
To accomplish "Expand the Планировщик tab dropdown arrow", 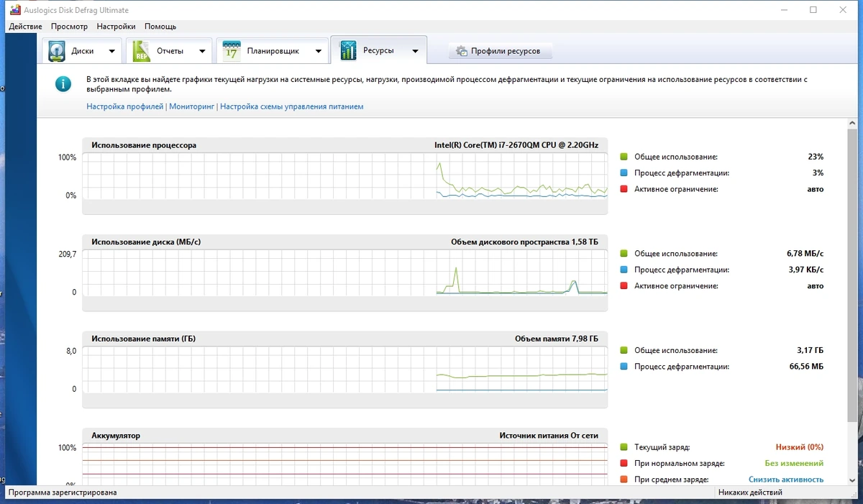I will pyautogui.click(x=319, y=51).
